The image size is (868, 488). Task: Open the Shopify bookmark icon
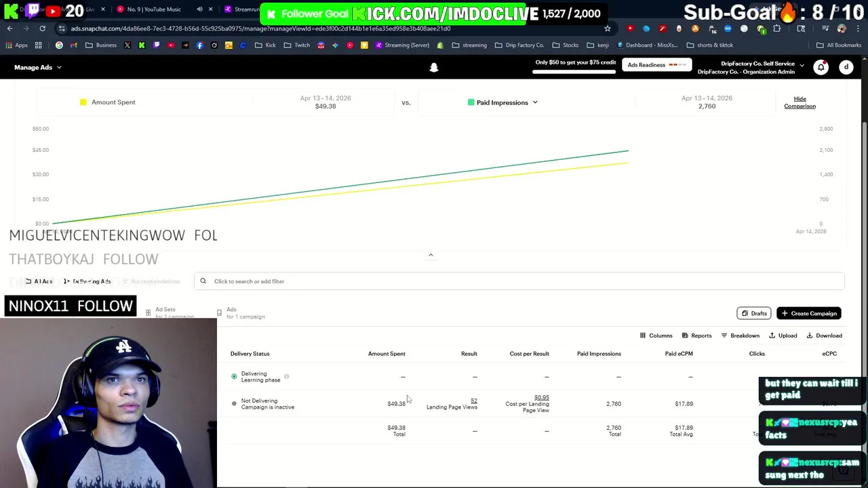(x=440, y=45)
